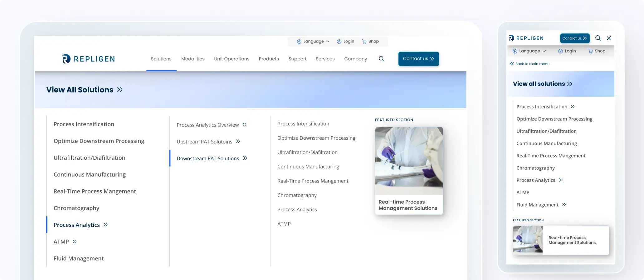Click the desktop Contact us button
The width and height of the screenshot is (644, 280).
(x=419, y=59)
